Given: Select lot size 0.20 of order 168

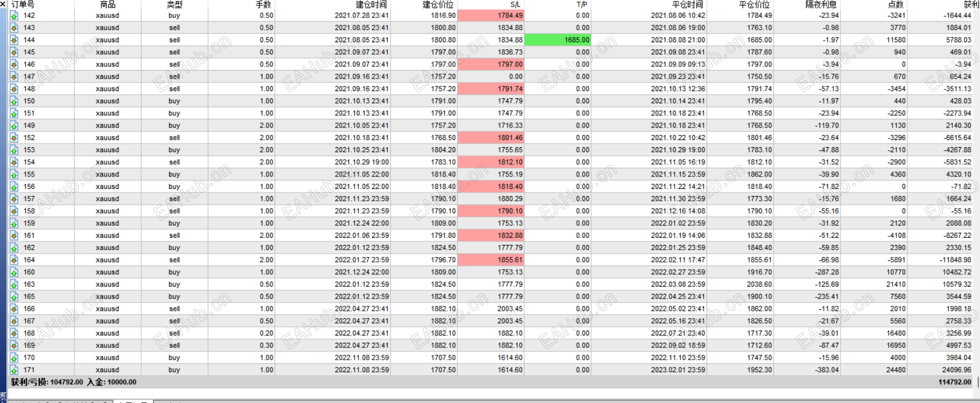Looking at the screenshot, I should [x=266, y=334].
